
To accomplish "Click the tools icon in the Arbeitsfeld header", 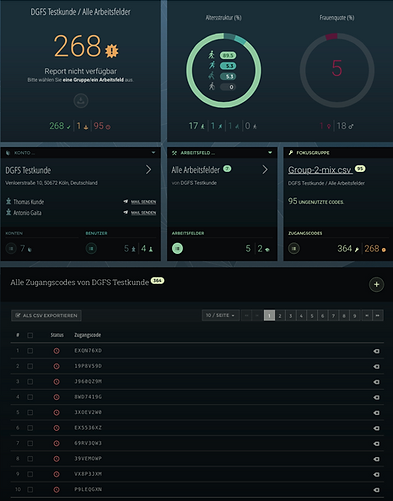I will pyautogui.click(x=174, y=153).
